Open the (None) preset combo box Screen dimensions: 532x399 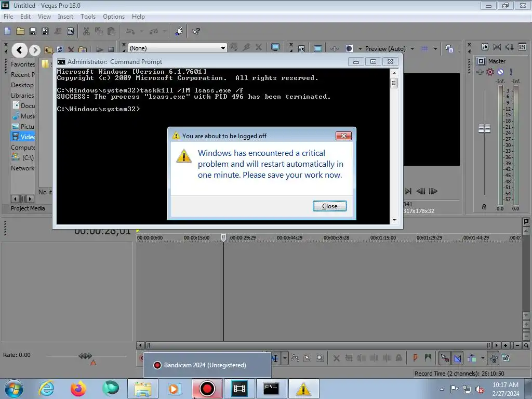tap(177, 48)
